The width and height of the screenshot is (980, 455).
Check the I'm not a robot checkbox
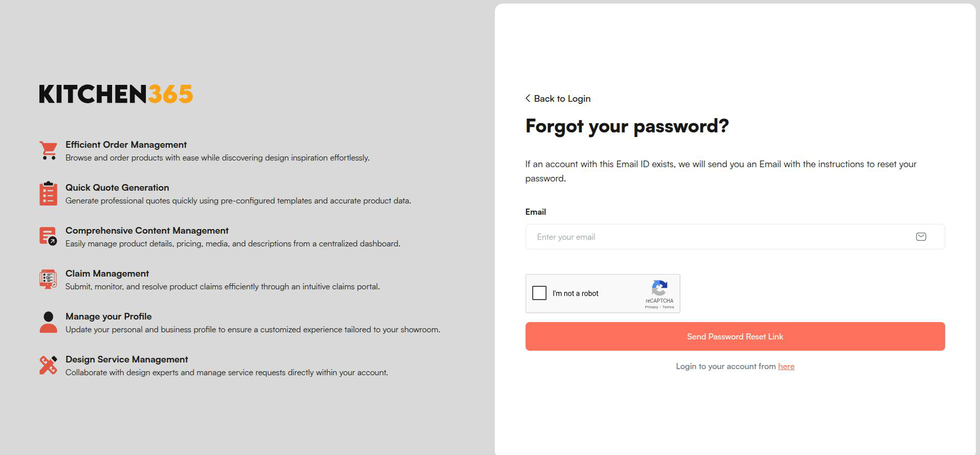tap(539, 293)
